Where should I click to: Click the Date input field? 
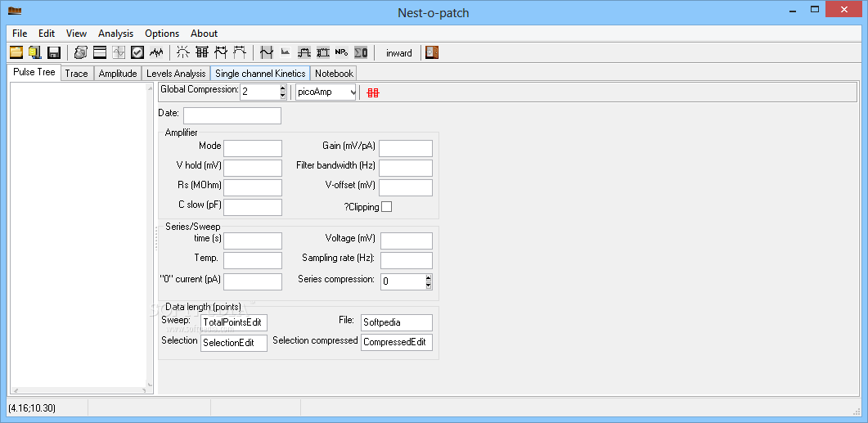pos(232,115)
